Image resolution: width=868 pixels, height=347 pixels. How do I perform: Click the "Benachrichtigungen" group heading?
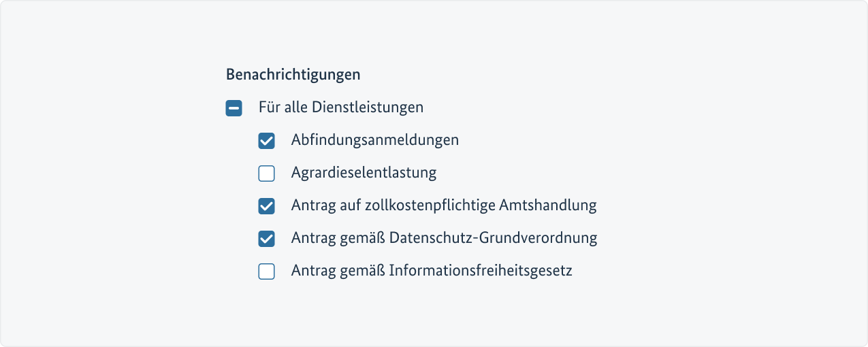pos(293,74)
